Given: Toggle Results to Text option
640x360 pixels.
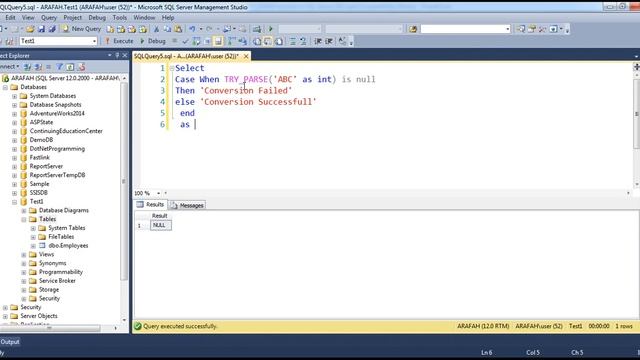Looking at the screenshot, I should point(257,41).
